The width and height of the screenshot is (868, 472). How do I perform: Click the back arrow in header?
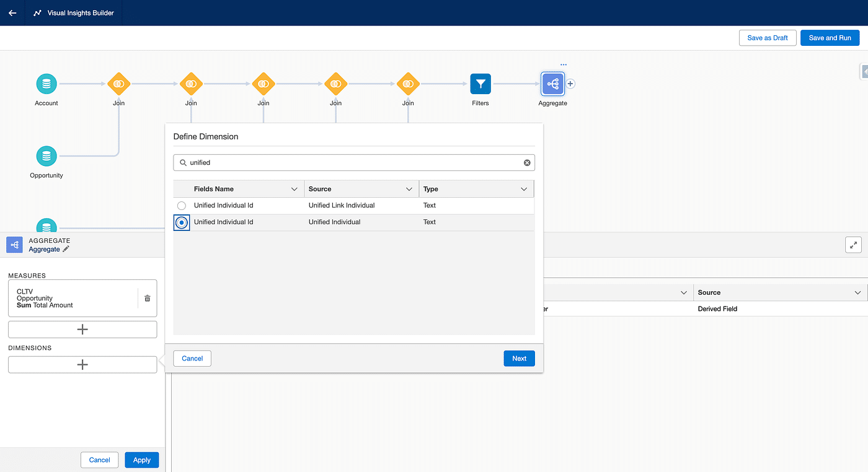12,12
